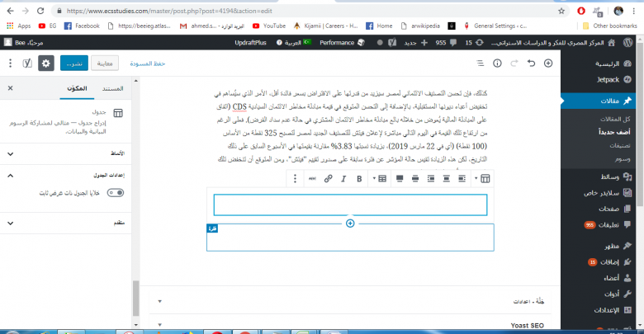Enable fixed width table cells toggle
The image size is (644, 334).
(x=116, y=193)
